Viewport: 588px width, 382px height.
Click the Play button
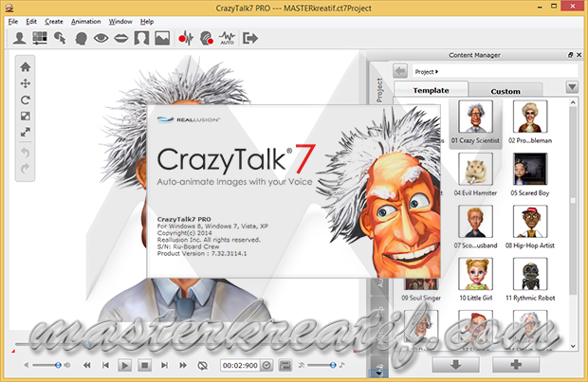125,365
